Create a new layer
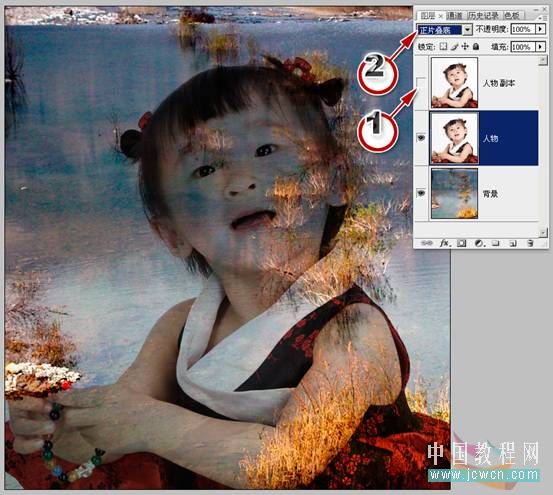This screenshot has height=495, width=553. tap(513, 243)
